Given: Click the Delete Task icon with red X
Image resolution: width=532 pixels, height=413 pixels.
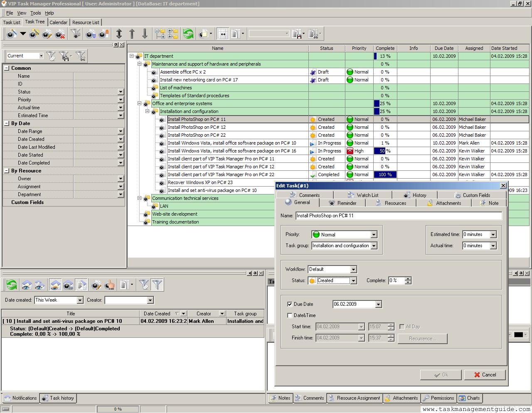Looking at the screenshot, I should (x=60, y=34).
